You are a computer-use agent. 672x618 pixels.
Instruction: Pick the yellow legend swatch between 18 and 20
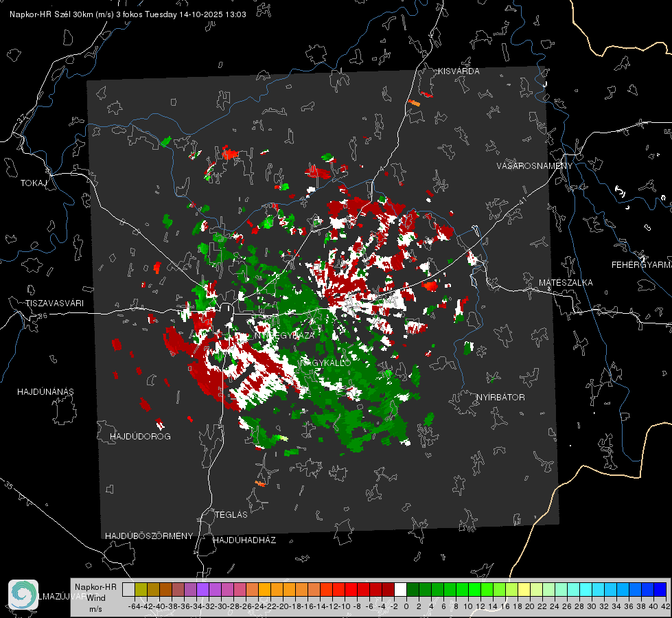click(524, 589)
